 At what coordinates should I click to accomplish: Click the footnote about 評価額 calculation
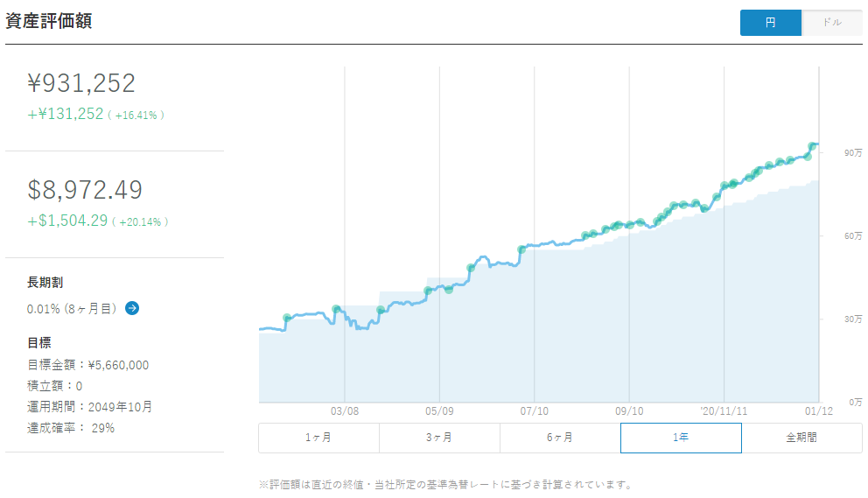445,485
